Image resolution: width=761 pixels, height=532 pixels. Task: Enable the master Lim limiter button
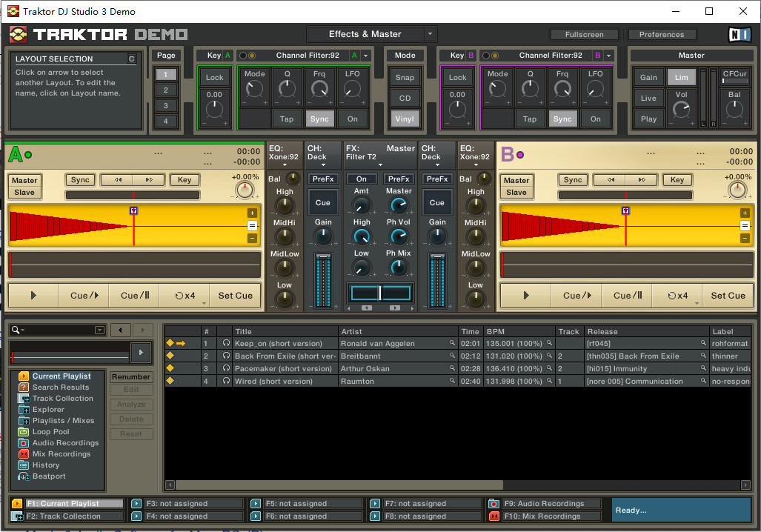pyautogui.click(x=681, y=77)
